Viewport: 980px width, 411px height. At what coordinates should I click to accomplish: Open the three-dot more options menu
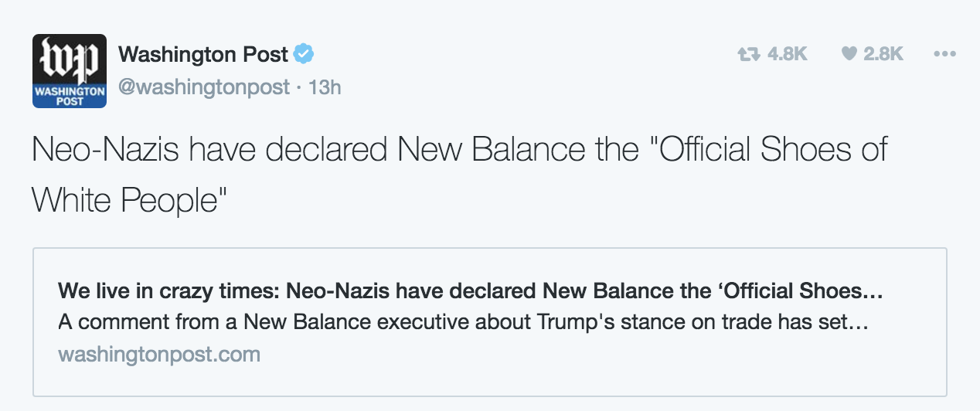tap(945, 54)
